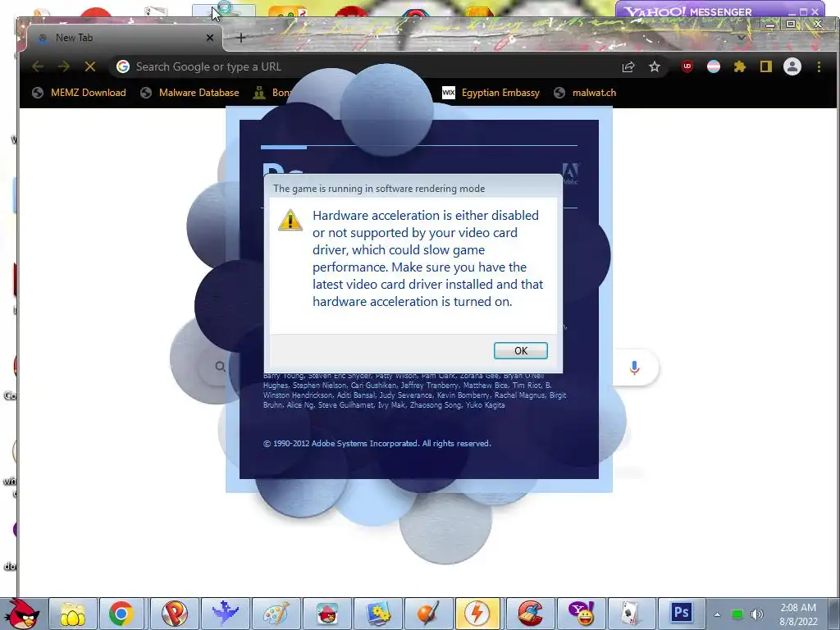Image resolution: width=840 pixels, height=630 pixels.
Task: Select the New Tab tab
Action: coord(123,38)
